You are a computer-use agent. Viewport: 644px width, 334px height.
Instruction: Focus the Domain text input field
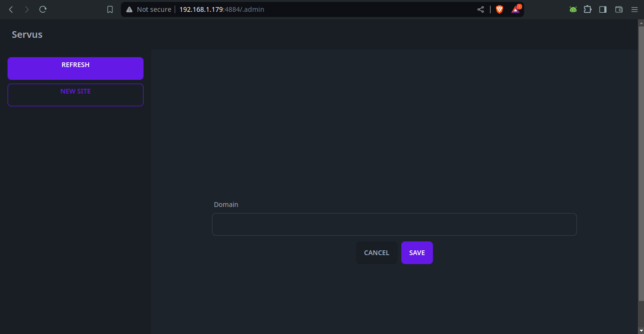pyautogui.click(x=394, y=224)
